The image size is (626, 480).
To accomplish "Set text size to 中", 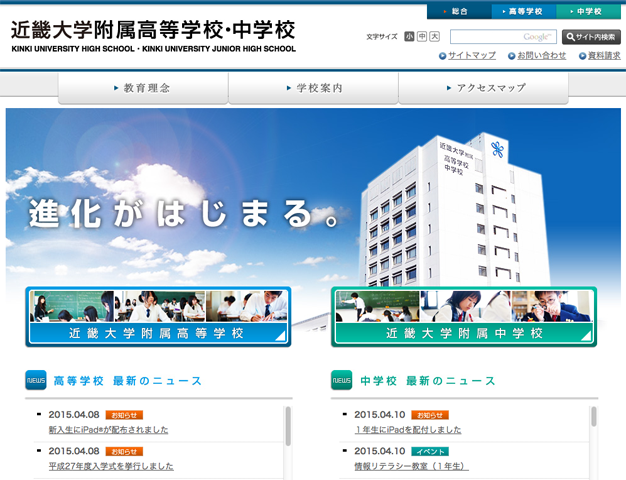I will (x=422, y=37).
